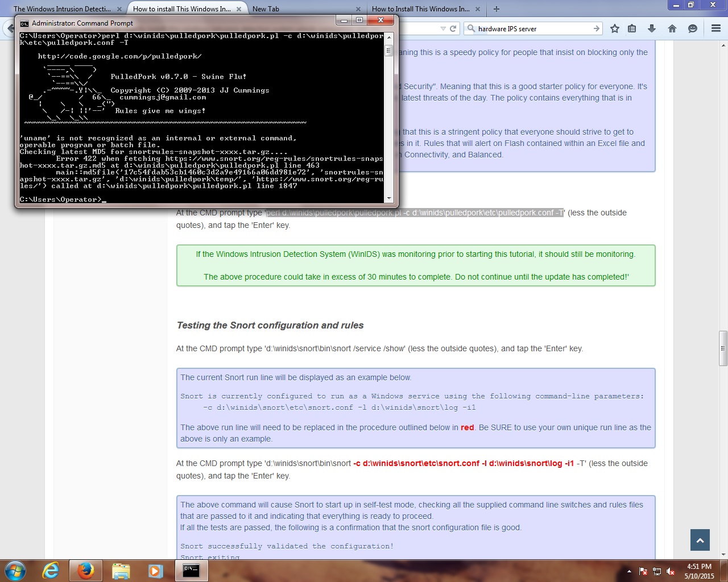Viewport: 728px width, 582px height.
Task: Open the bookmarks list icon
Action: pos(632,28)
